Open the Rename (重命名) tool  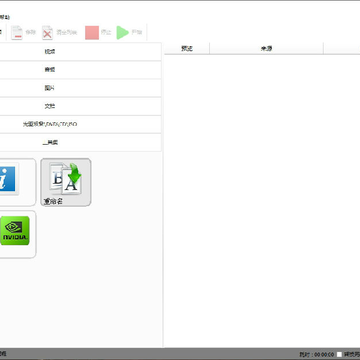[x=66, y=182]
